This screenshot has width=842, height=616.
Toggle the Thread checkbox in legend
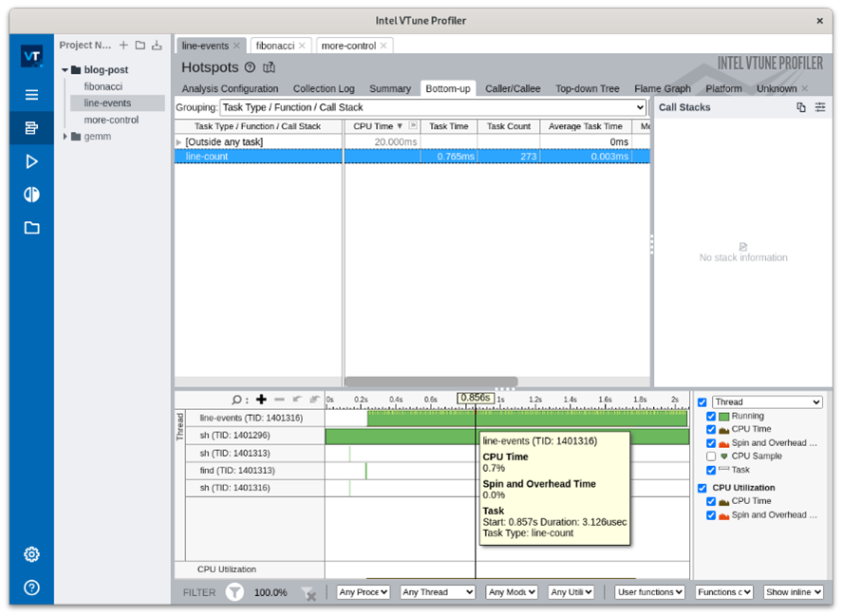702,402
